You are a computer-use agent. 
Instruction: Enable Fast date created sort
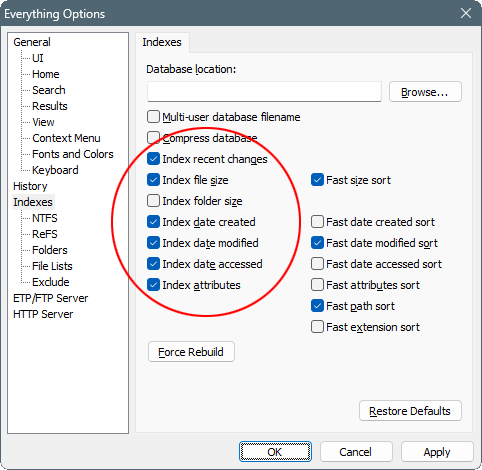click(x=317, y=222)
